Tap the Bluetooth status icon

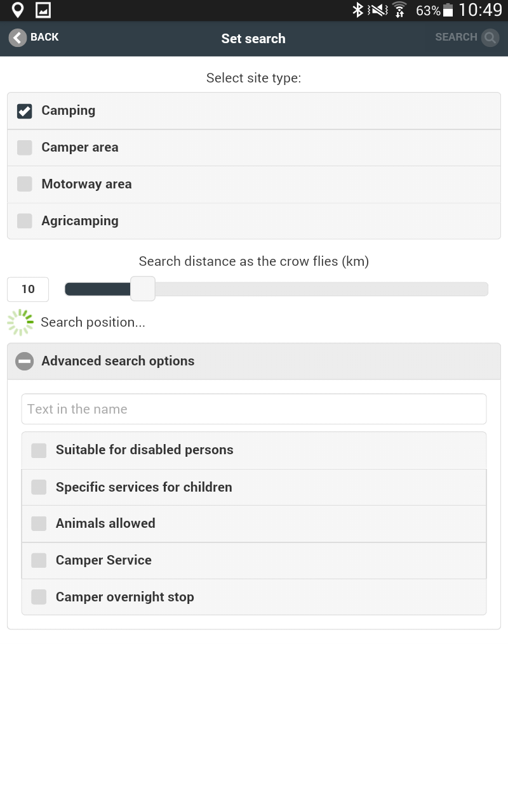(358, 10)
